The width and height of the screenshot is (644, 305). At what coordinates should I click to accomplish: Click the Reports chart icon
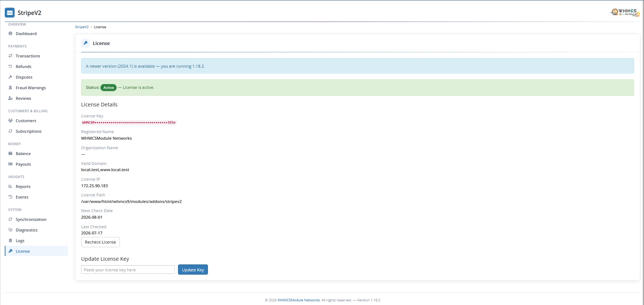(x=11, y=187)
